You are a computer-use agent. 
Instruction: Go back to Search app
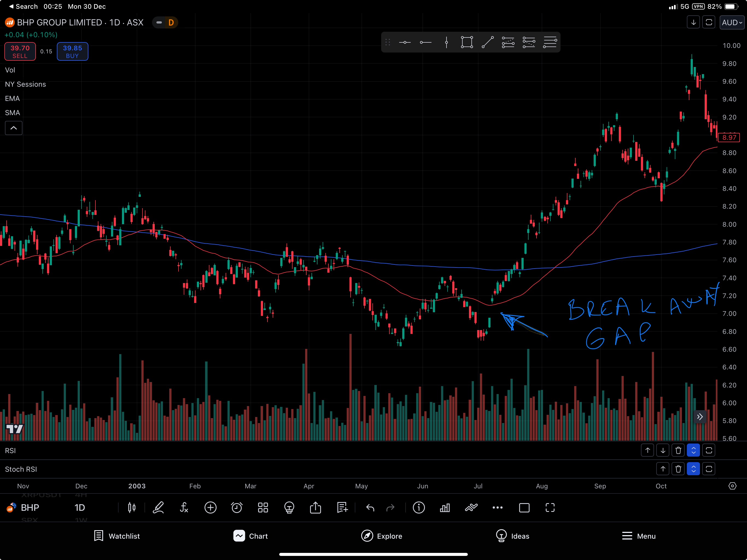coord(23,6)
